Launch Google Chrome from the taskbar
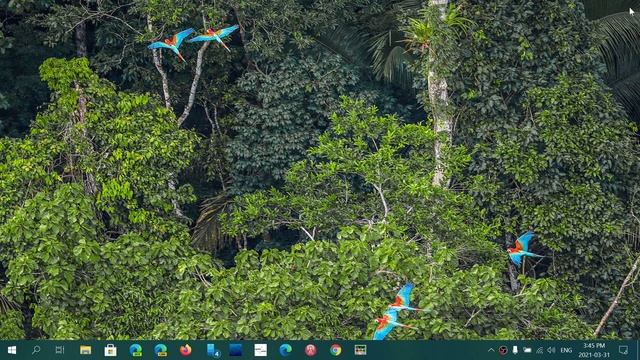640x360 pixels. 336,350
